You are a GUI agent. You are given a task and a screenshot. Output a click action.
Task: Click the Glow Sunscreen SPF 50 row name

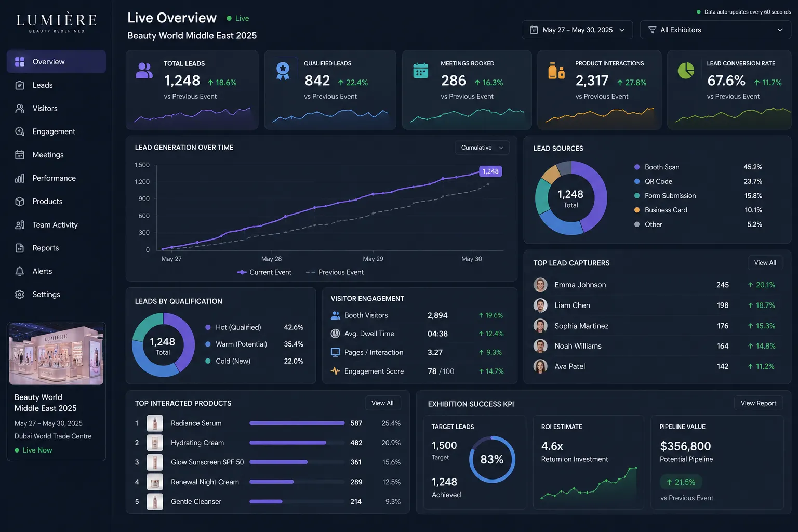pyautogui.click(x=207, y=462)
